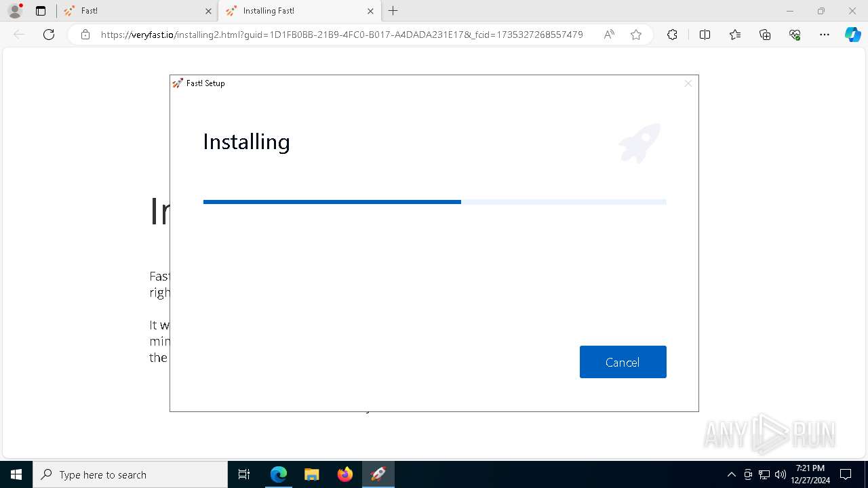Go back to previous page
The width and height of the screenshot is (868, 488).
click(x=19, y=35)
